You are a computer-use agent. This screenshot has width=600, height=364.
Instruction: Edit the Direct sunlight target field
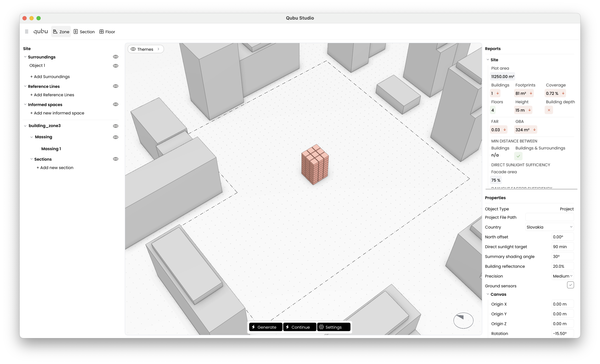(x=562, y=247)
